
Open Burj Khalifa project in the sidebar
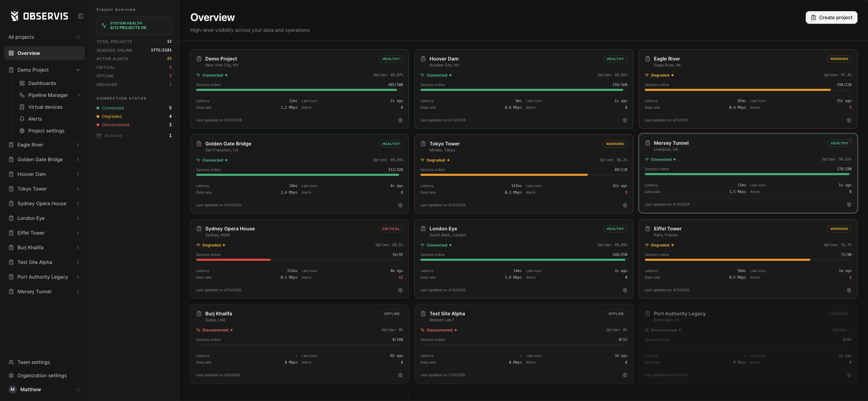pos(44,248)
